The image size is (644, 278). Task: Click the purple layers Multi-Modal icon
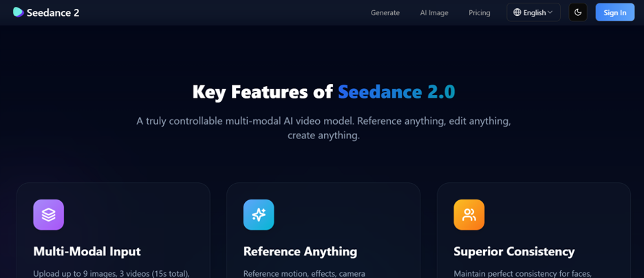tap(48, 215)
